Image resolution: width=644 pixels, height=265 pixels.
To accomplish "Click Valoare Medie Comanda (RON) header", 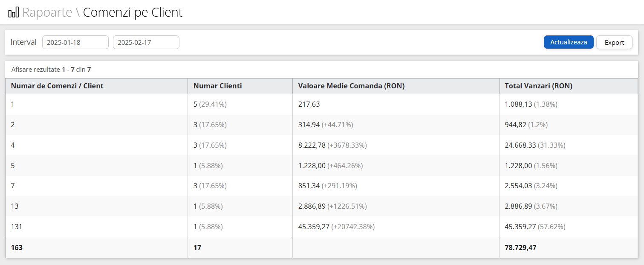I will click(351, 86).
